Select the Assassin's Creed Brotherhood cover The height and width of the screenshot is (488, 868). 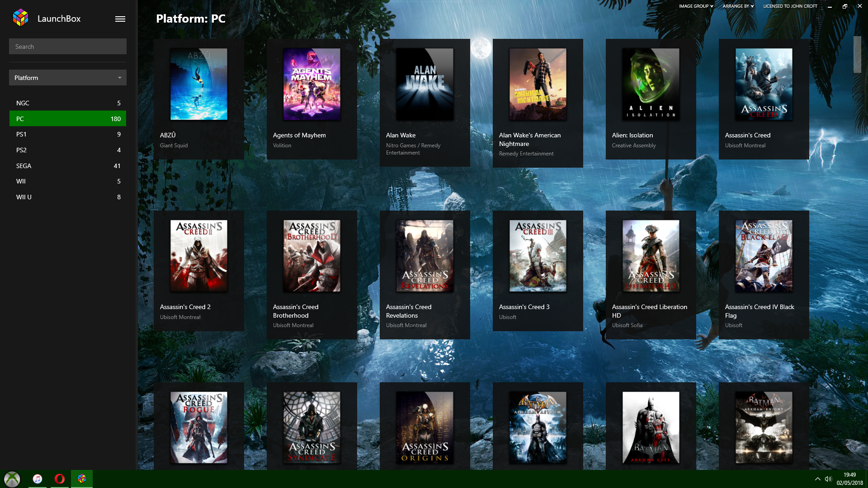[312, 256]
